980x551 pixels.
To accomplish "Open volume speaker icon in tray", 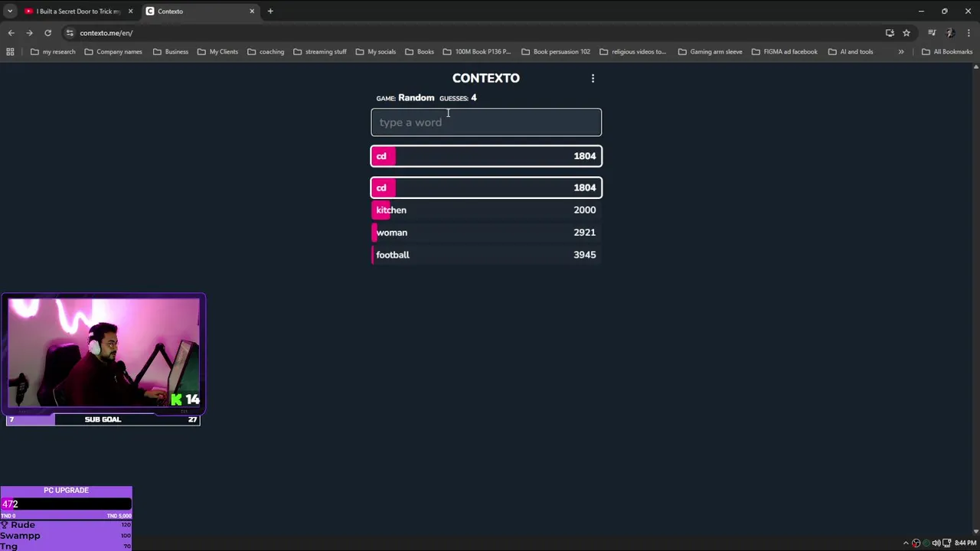I will tap(936, 543).
